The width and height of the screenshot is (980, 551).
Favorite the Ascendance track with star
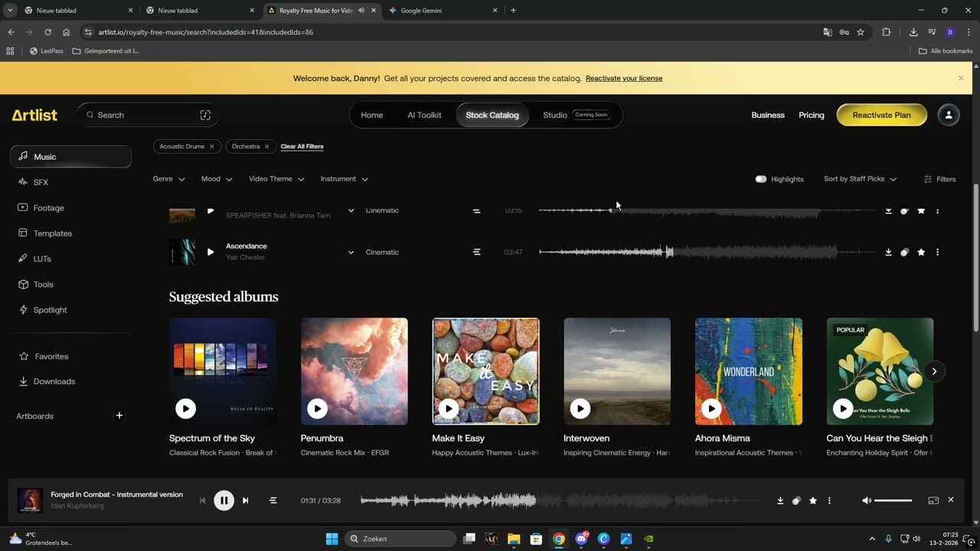click(921, 252)
